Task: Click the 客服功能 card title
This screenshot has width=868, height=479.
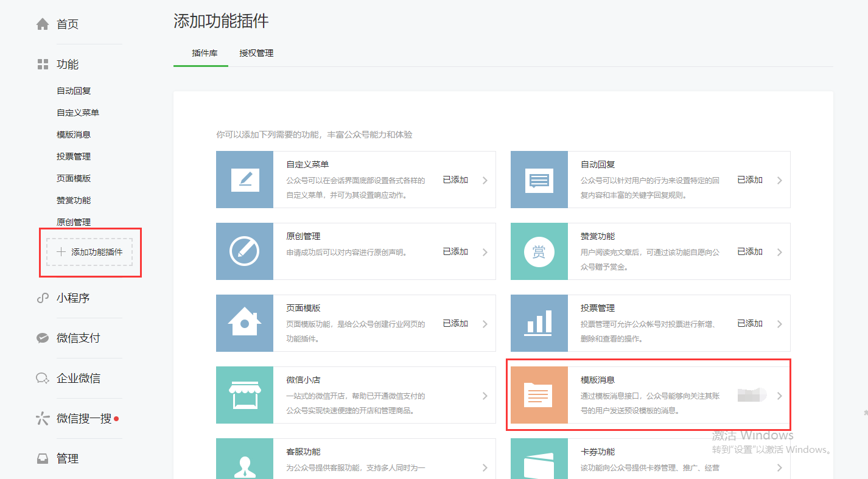Action: [303, 452]
